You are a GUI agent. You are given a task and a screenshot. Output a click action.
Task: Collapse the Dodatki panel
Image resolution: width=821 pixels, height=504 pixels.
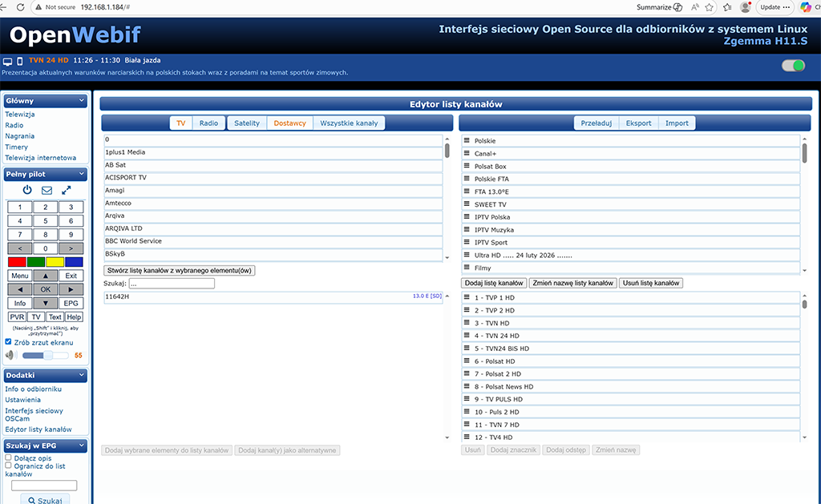tap(82, 375)
